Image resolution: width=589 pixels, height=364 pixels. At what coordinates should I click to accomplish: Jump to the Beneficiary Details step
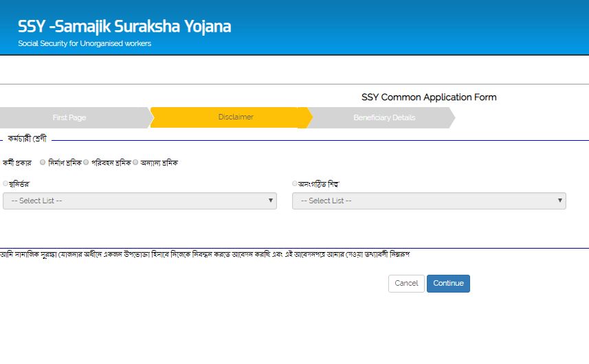coord(384,117)
